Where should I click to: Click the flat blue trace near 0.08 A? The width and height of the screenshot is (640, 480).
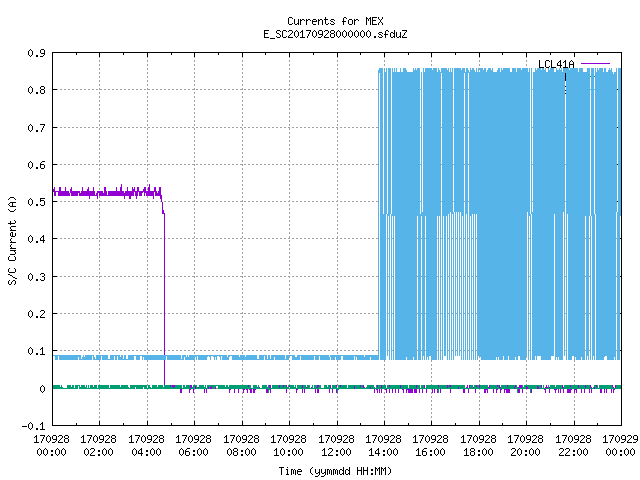216,358
